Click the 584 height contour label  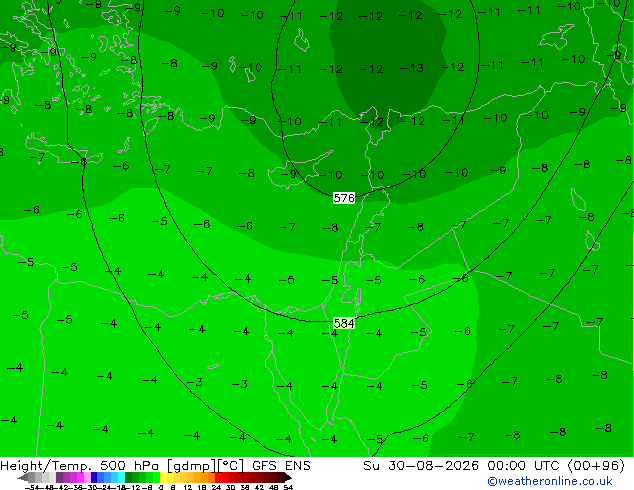click(x=344, y=323)
